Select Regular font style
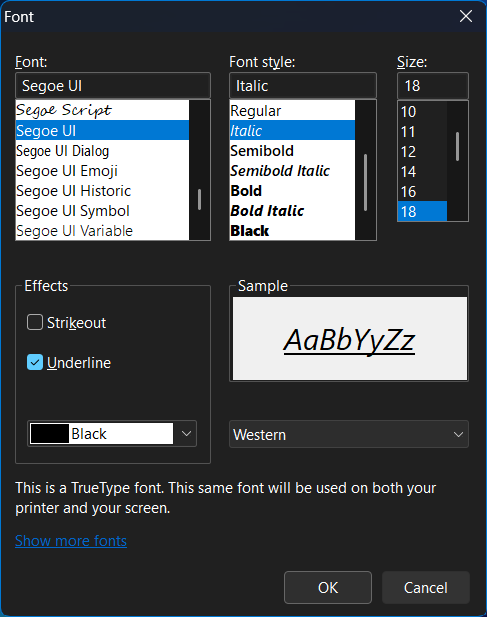 tap(292, 111)
